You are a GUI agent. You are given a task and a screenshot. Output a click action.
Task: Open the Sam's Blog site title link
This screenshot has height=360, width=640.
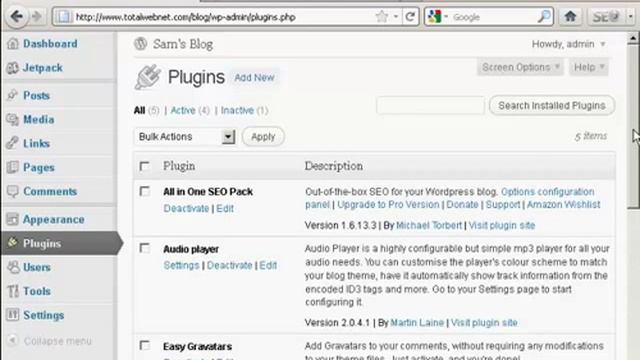183,44
